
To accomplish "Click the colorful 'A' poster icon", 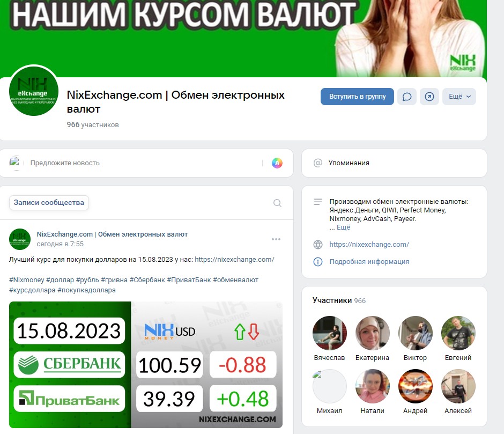I will pos(277,163).
